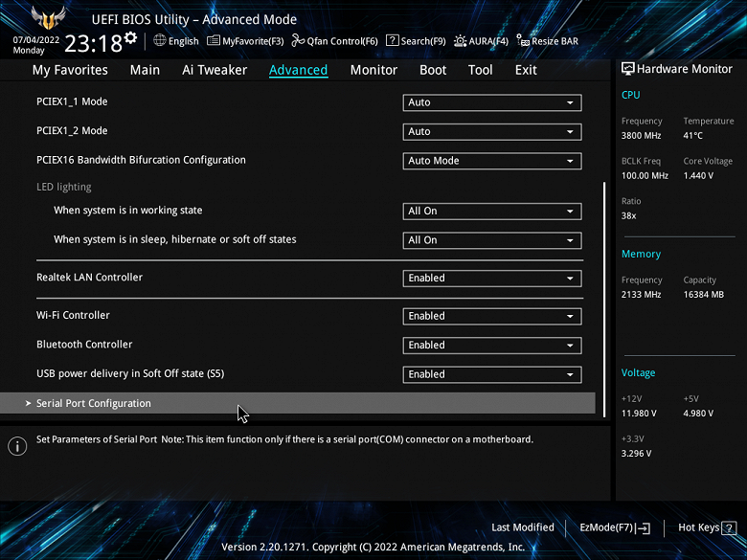Click the EzMode exit arrow icon
Screen dimensions: 747x560
(643, 527)
